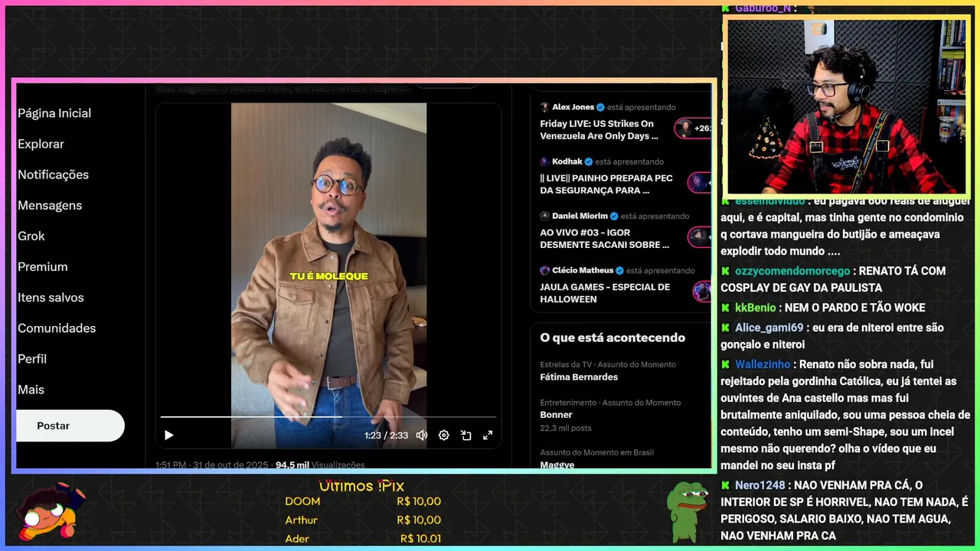Open Itens salvos in sidebar
The height and width of the screenshot is (551, 980).
(51, 297)
